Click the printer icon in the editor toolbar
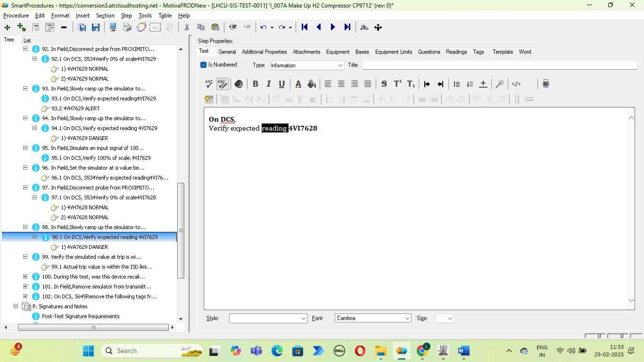This screenshot has width=644, height=362. point(545,84)
